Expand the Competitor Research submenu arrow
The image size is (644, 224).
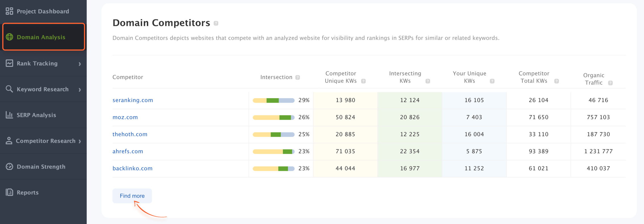80,141
